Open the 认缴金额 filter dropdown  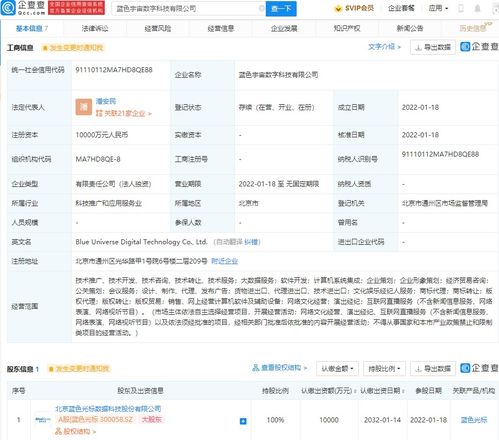pos(337,369)
